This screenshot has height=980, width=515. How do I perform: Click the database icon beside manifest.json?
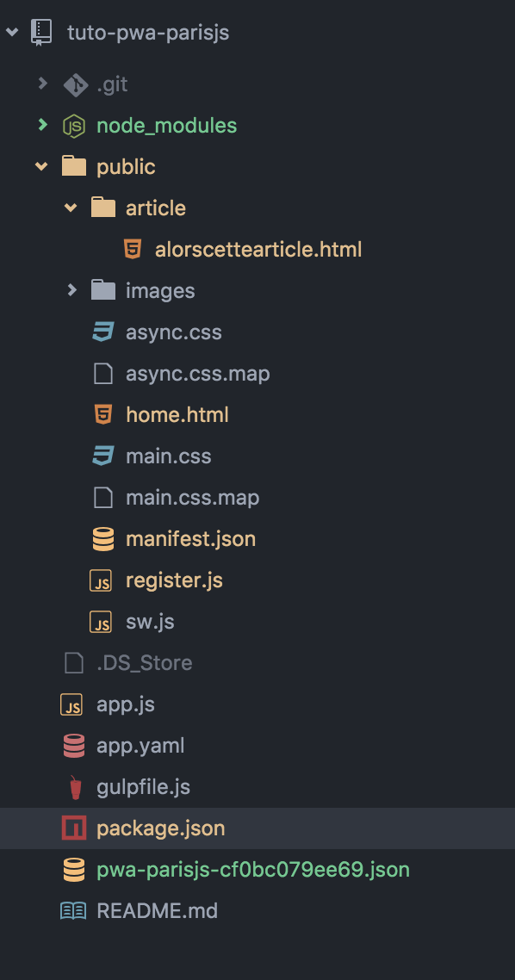pos(102,538)
